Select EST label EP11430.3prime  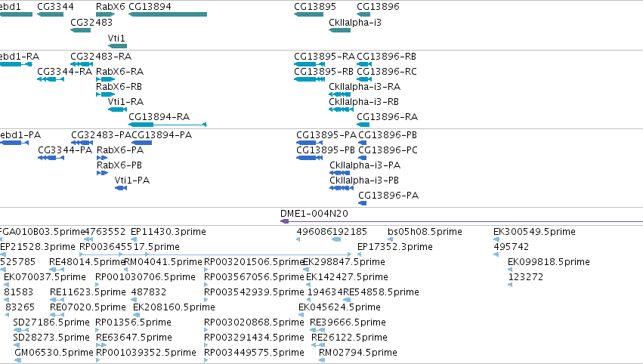tap(168, 232)
